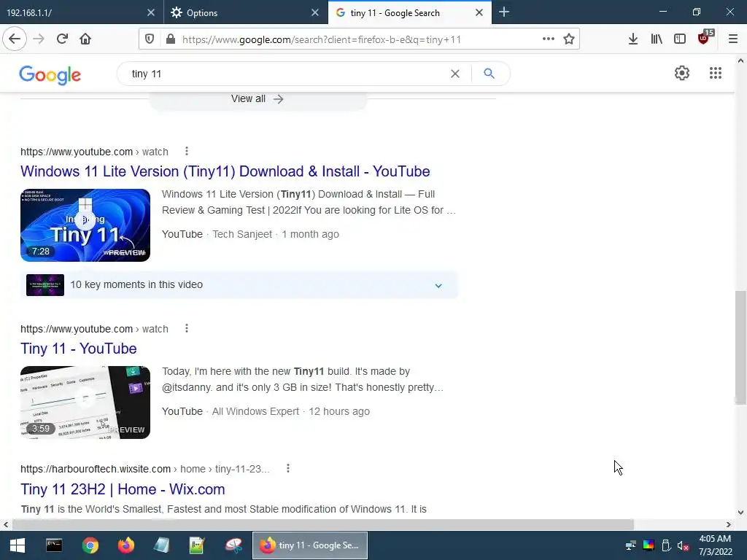Open the Downloads panel

(632, 39)
